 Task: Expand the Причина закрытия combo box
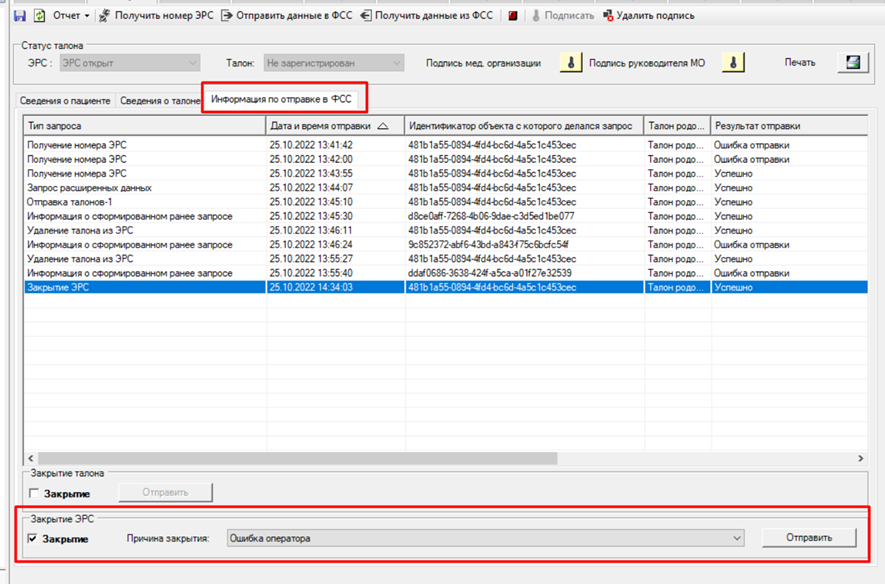click(x=737, y=538)
